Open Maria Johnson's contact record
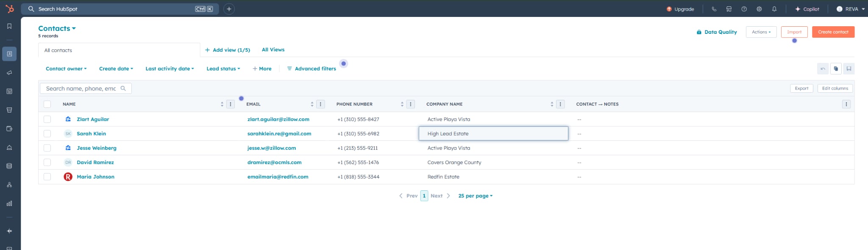The height and width of the screenshot is (250, 868). (x=95, y=177)
